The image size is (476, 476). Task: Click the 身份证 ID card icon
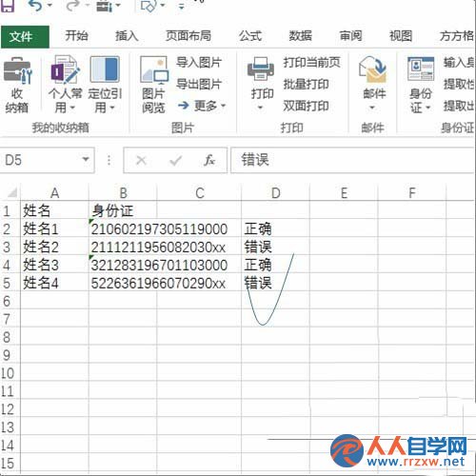(421, 69)
